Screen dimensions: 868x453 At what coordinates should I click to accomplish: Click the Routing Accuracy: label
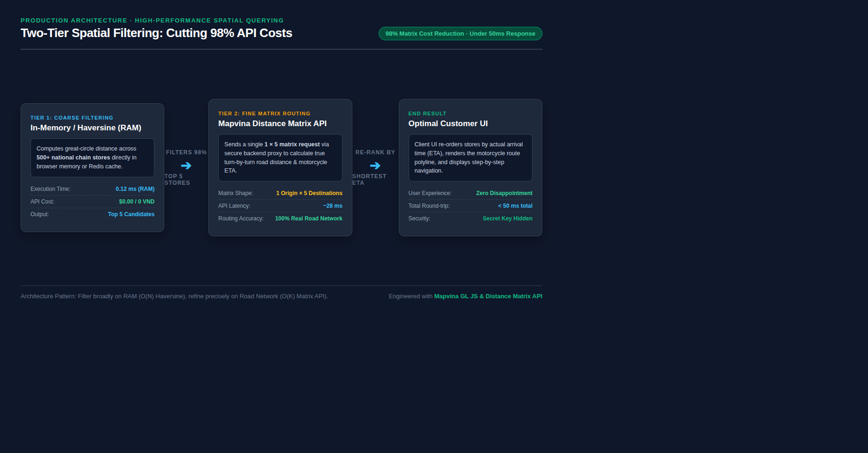[241, 219]
